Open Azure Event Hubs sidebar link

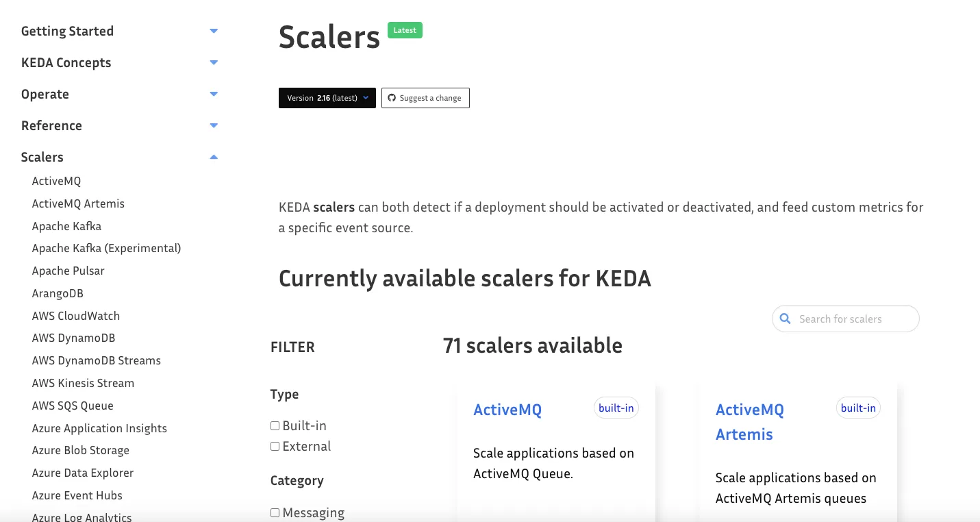(x=77, y=495)
